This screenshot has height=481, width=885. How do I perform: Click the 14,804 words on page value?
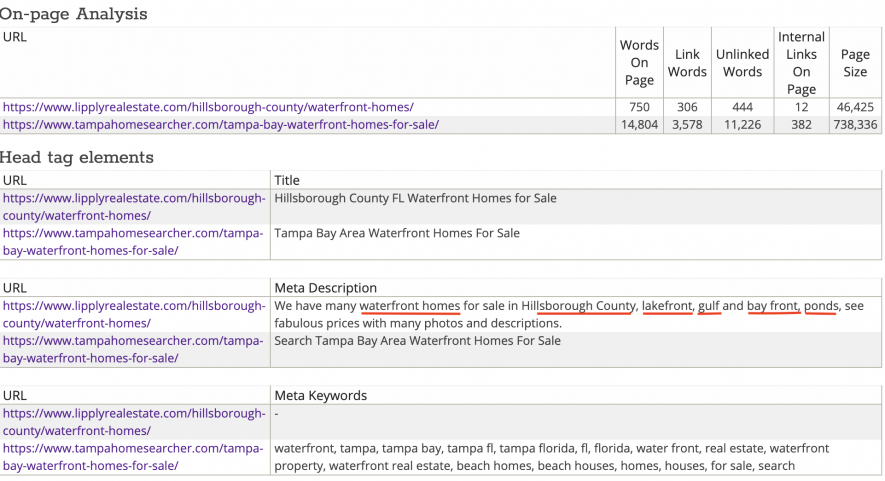[x=639, y=124]
